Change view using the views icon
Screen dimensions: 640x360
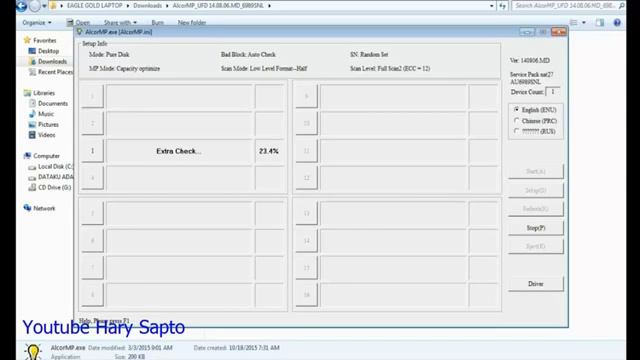click(573, 22)
